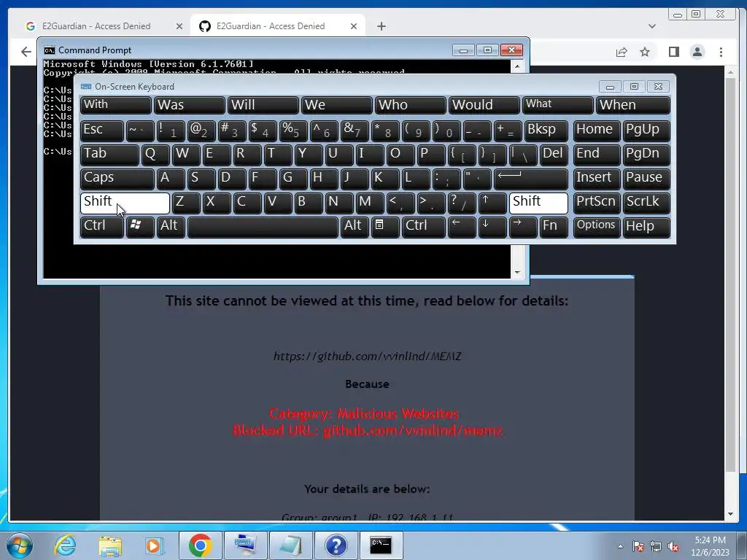The image size is (747, 560).
Task: Choose 'When' text prediction
Action: coord(633,105)
